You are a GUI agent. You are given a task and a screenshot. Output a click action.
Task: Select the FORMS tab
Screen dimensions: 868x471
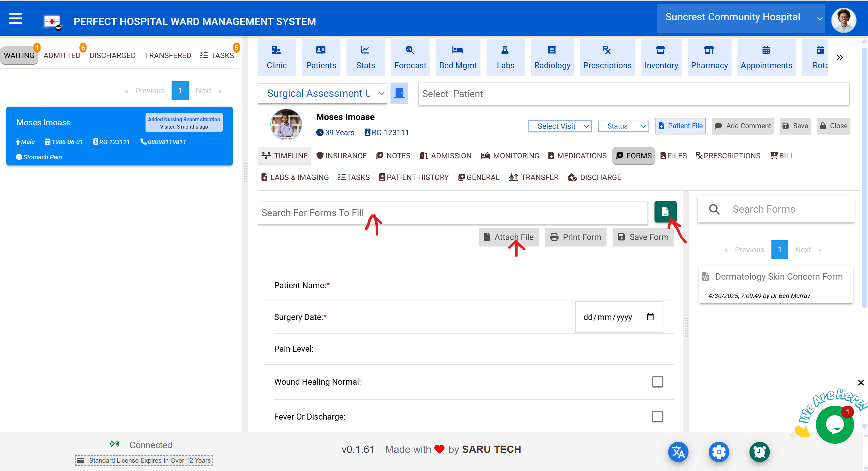coord(634,156)
